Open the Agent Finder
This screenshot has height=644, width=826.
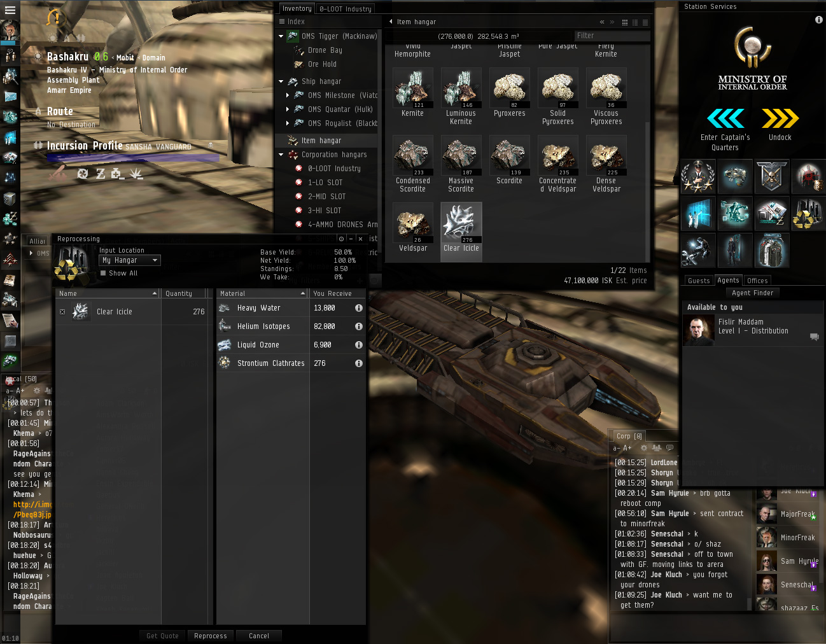point(753,293)
